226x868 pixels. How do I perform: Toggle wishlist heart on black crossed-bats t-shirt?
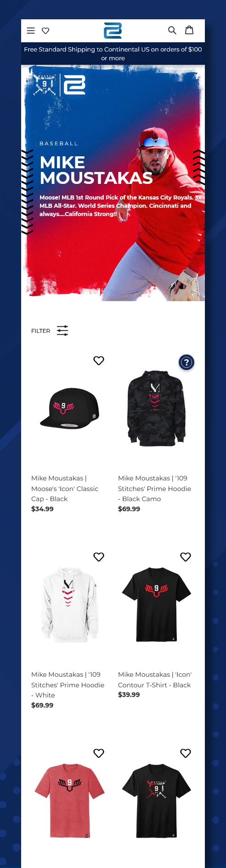pos(186,754)
